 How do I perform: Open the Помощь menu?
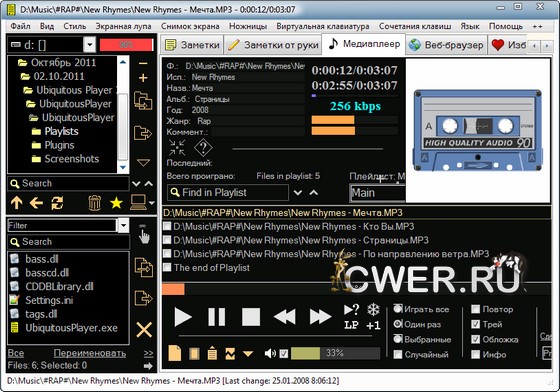506,26
